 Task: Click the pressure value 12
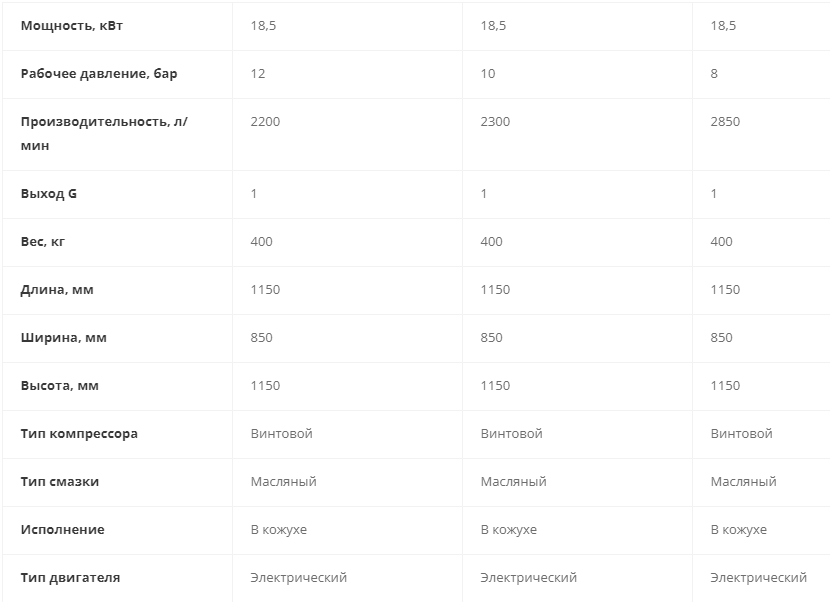pos(258,74)
